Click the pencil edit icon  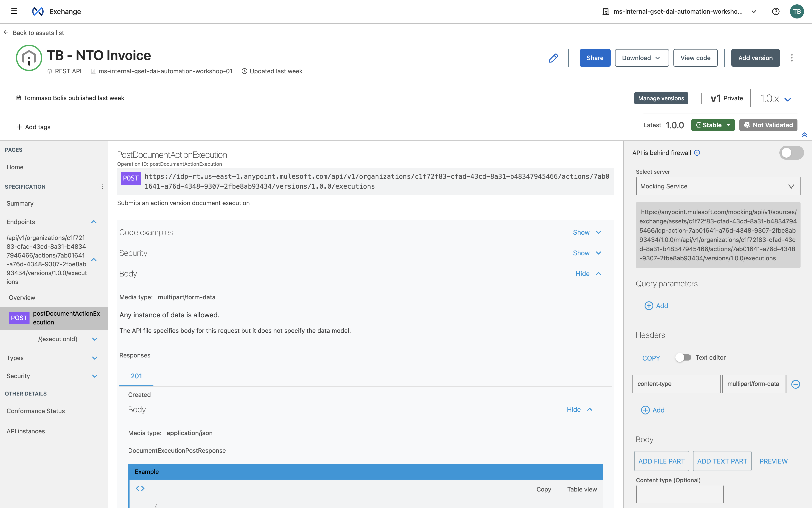coord(553,58)
